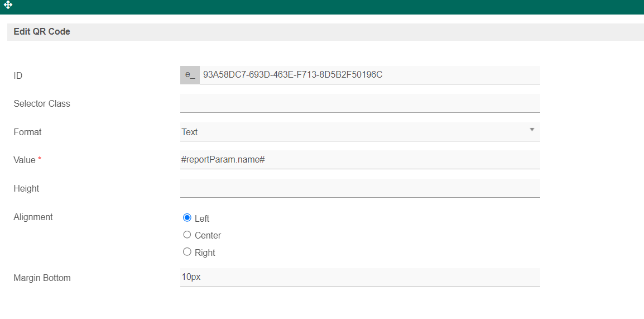This screenshot has height=319, width=644.
Task: Select the Center alignment radio button
Action: [187, 235]
